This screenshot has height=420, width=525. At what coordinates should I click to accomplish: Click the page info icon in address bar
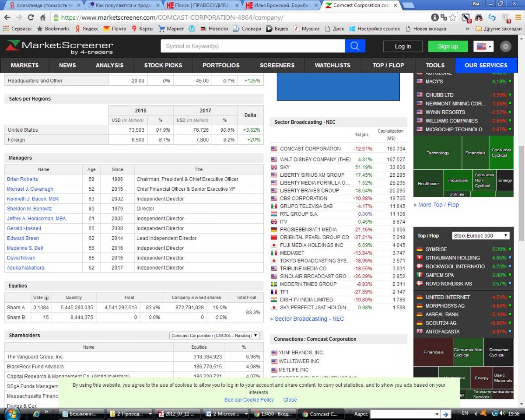[435, 18]
